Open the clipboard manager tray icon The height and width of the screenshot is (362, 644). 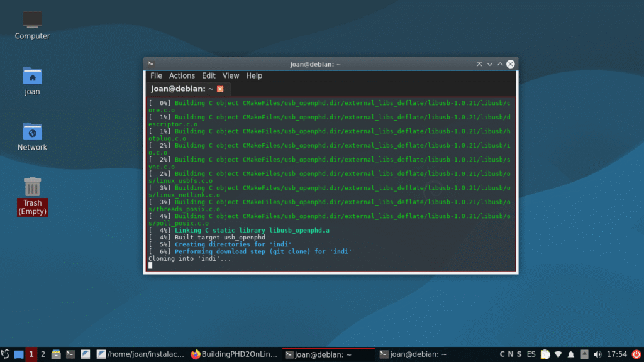click(x=545, y=354)
